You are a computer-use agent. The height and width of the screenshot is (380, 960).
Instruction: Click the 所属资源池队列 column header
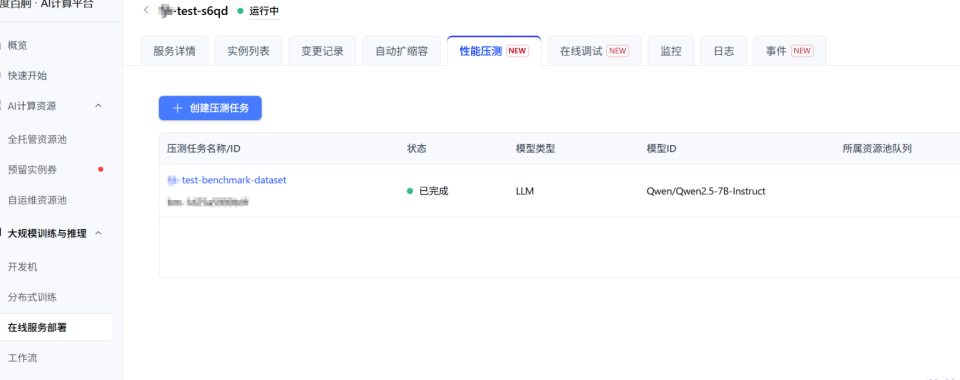[877, 149]
